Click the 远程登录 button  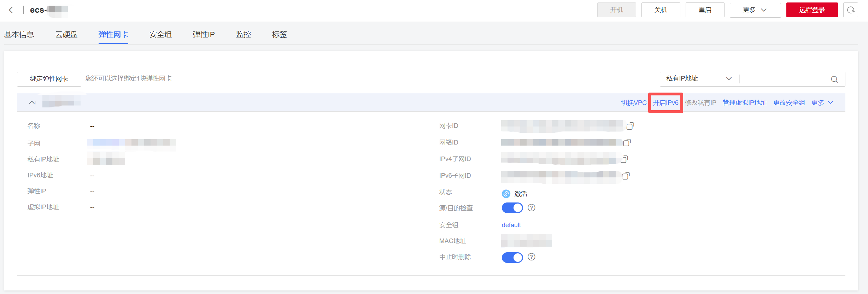click(x=812, y=10)
